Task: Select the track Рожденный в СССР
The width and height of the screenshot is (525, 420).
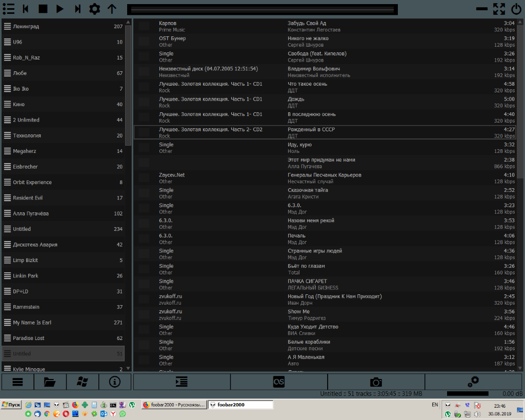Action: [311, 130]
